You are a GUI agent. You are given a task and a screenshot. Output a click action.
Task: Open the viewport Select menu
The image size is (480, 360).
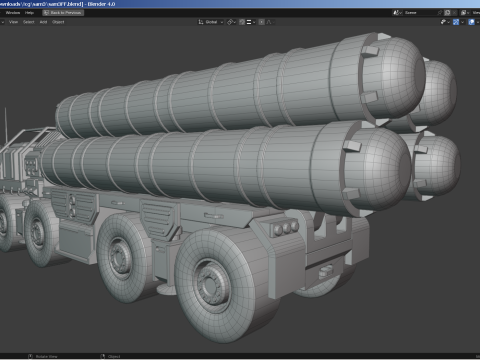point(29,22)
